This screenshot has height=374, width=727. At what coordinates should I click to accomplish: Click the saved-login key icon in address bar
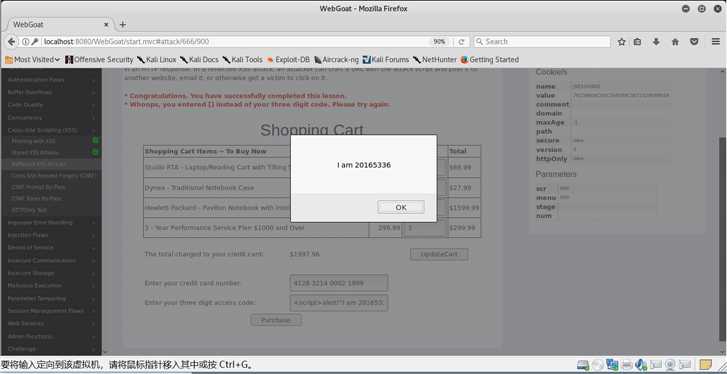click(34, 42)
